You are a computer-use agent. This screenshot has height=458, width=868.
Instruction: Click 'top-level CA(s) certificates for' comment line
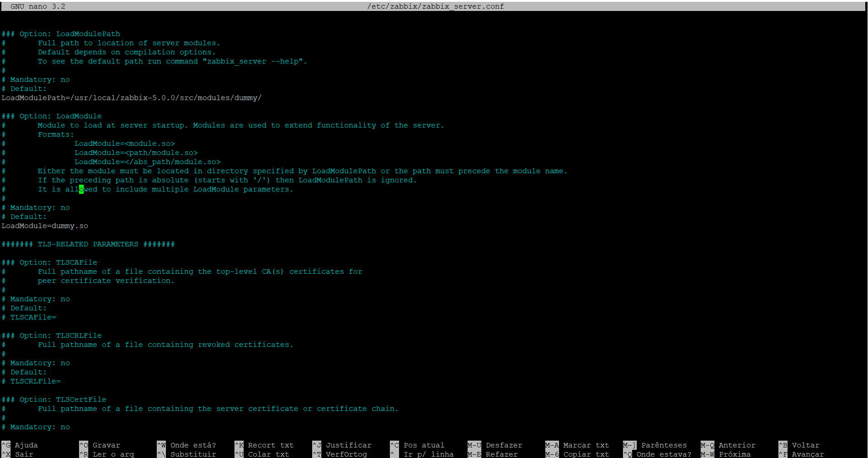[x=200, y=272]
